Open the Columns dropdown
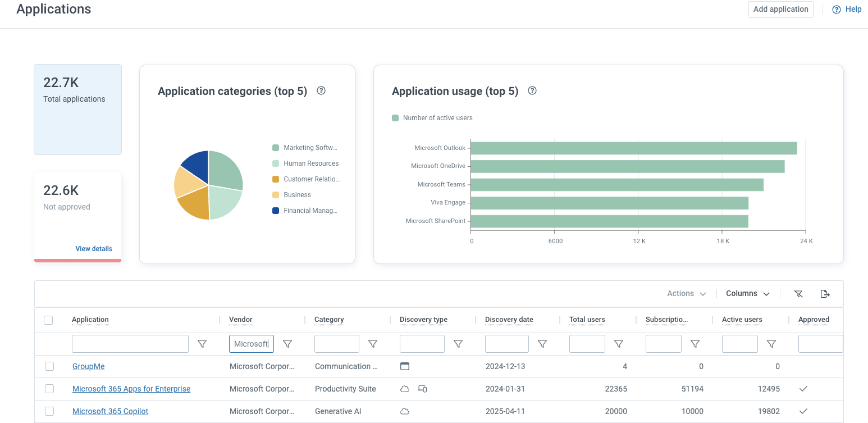Viewport: 868px width, 423px height. pos(748,294)
